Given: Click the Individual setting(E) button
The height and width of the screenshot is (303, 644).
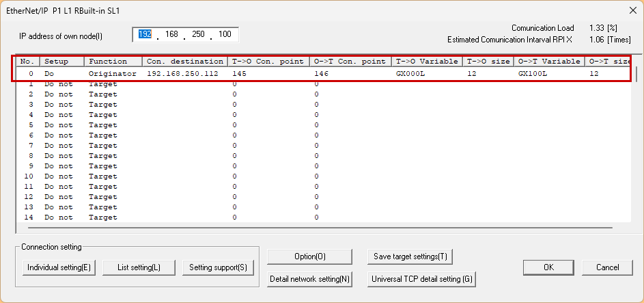Looking at the screenshot, I should coord(59,267).
